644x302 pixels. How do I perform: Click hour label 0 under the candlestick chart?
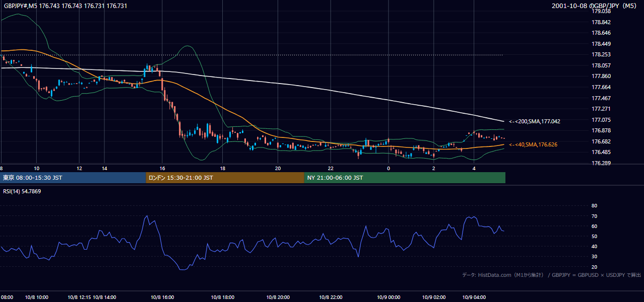pos(389,168)
